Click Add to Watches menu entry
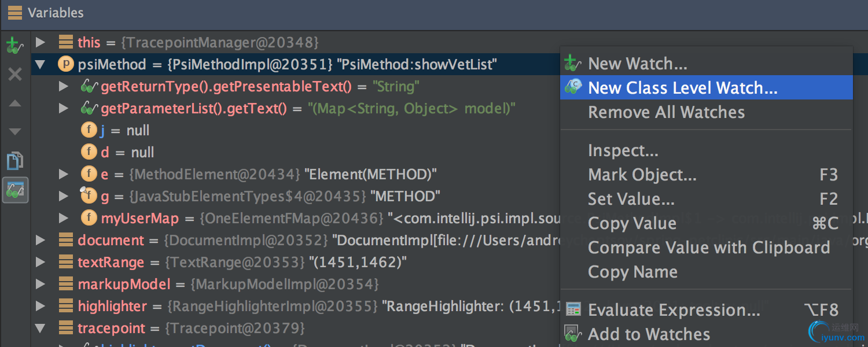This screenshot has width=868, height=347. coord(649,334)
